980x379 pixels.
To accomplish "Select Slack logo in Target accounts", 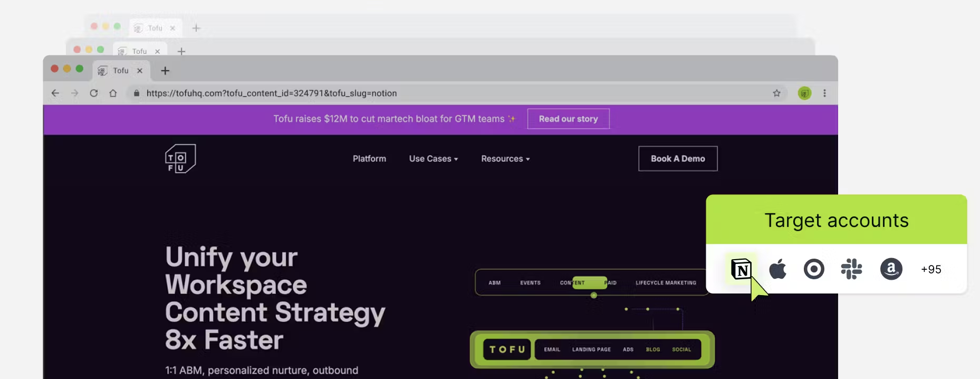I will 851,269.
